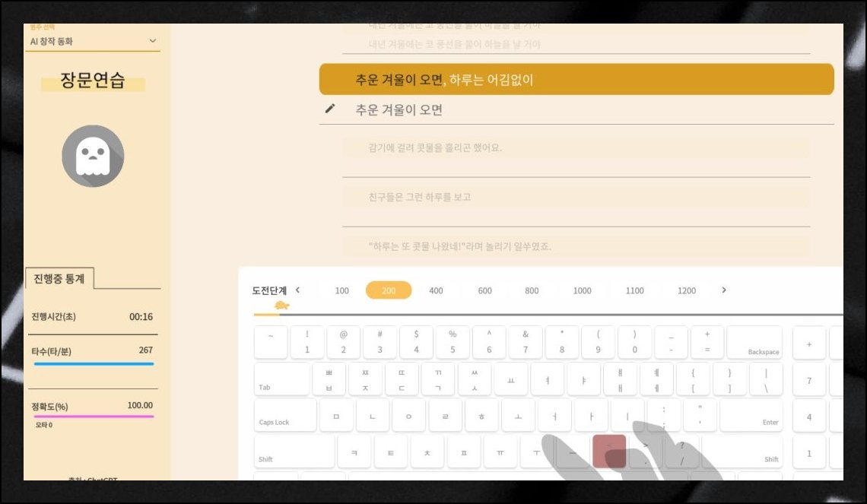
Task: Click the ㅗ key on virtual keyboard
Action: click(518, 416)
